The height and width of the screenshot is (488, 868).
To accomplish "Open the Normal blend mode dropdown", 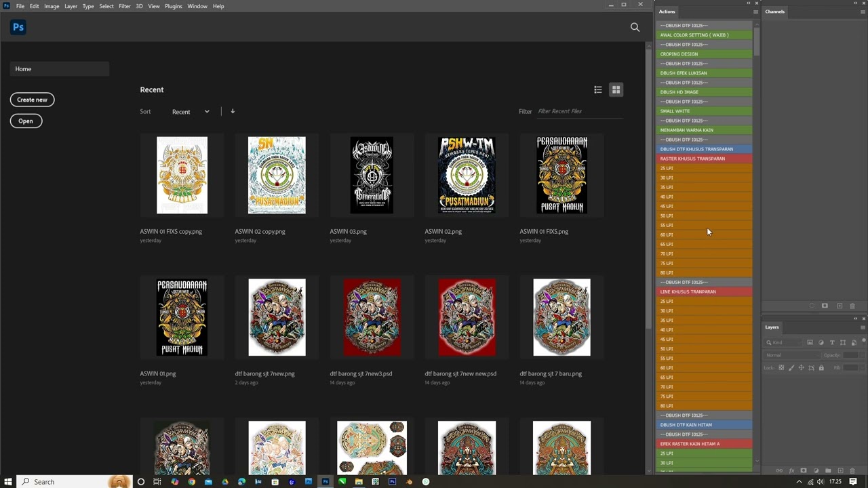I will click(x=792, y=355).
